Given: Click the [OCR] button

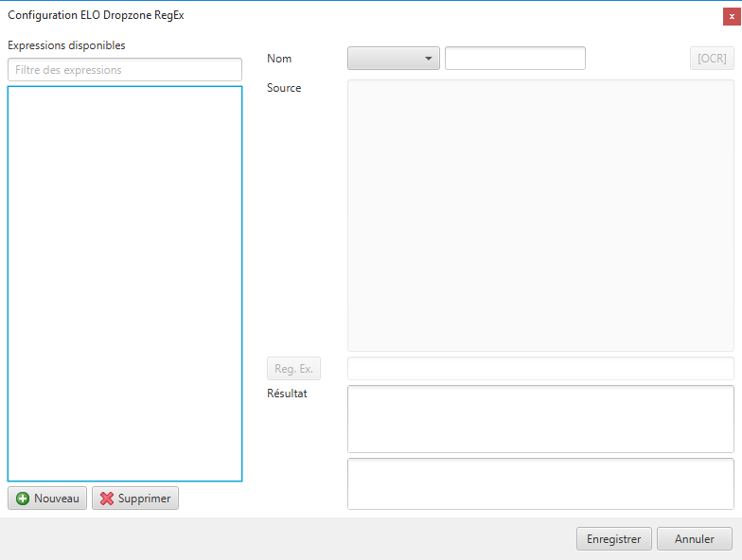Looking at the screenshot, I should pos(712,59).
